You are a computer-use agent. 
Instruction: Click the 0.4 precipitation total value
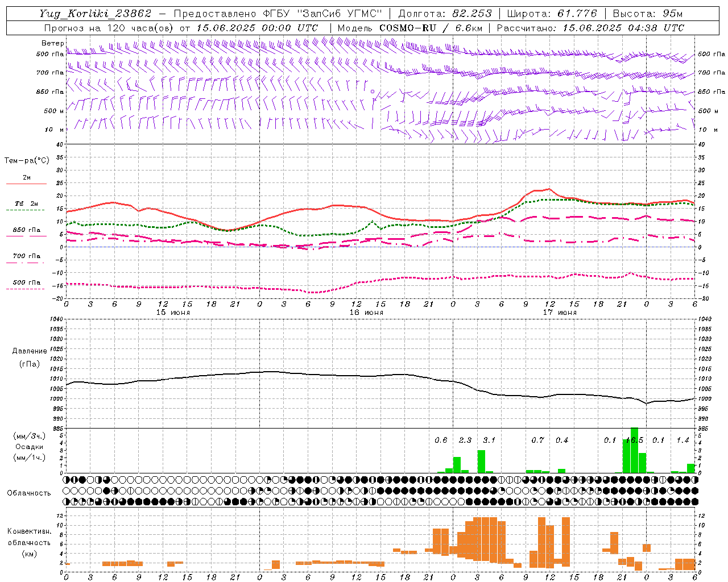pyautogui.click(x=562, y=440)
